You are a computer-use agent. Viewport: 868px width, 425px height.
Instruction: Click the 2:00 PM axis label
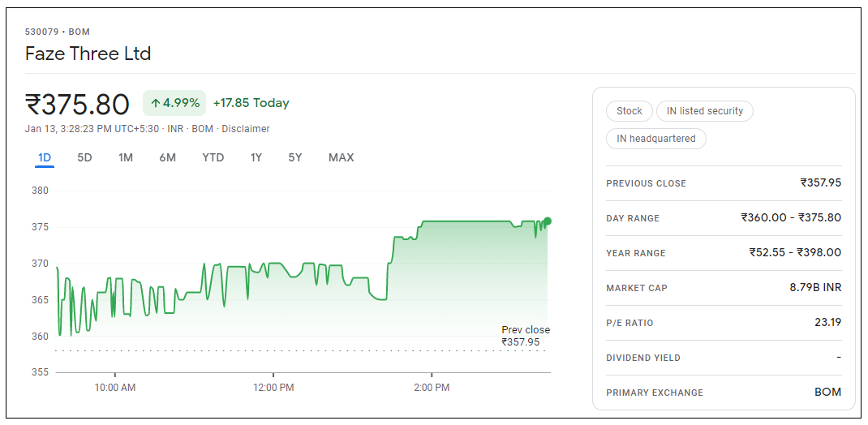tap(432, 388)
